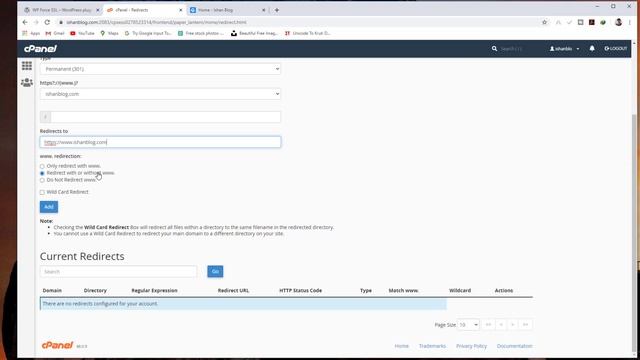Screen dimensions: 640x360
Task: Open the Maps bookmark
Action: 109,33
